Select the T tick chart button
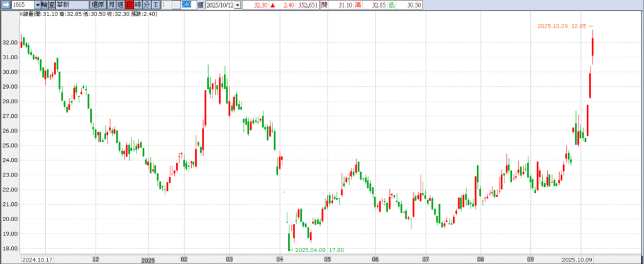Viewport: 644px width, 264px height. pyautogui.click(x=156, y=4)
